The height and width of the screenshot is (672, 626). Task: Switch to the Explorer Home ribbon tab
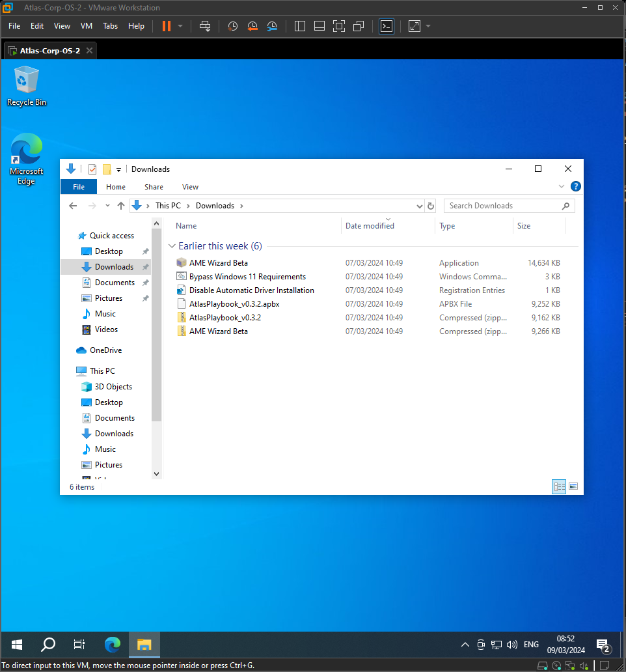coord(116,187)
